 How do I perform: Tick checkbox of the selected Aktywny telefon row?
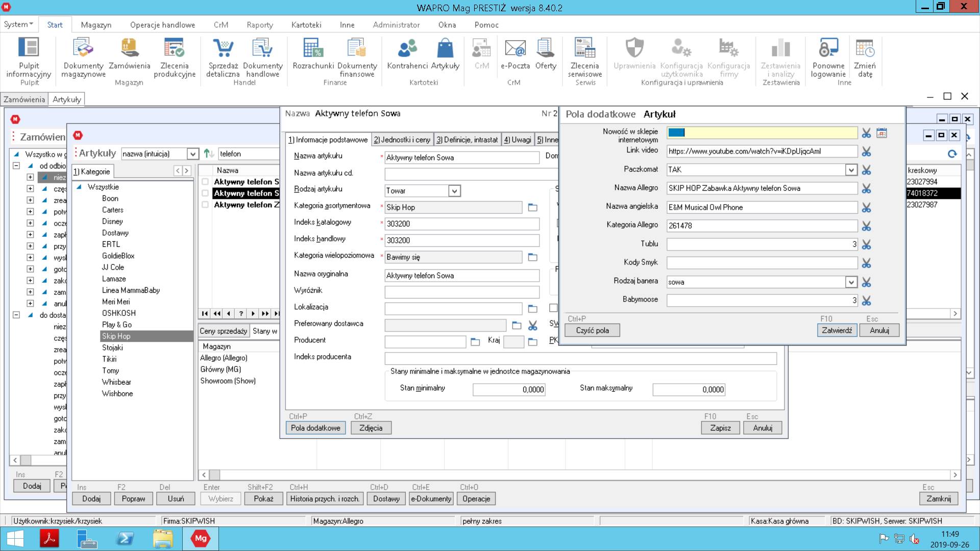[205, 193]
